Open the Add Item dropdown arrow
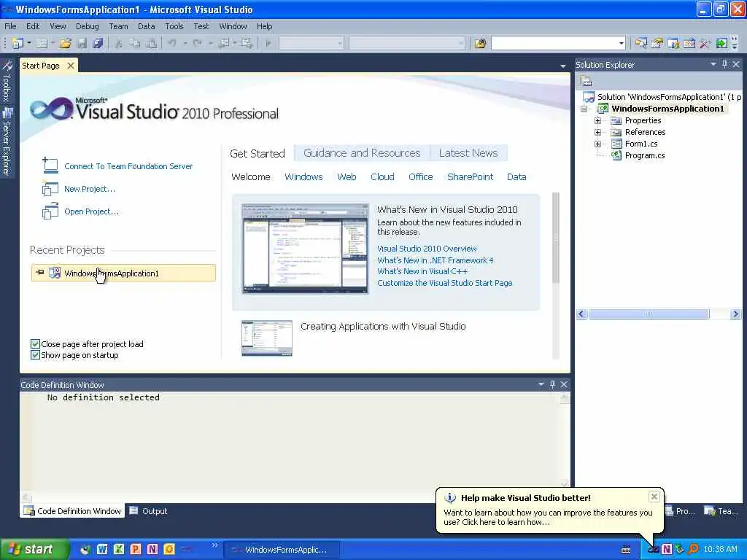 pyautogui.click(x=52, y=43)
